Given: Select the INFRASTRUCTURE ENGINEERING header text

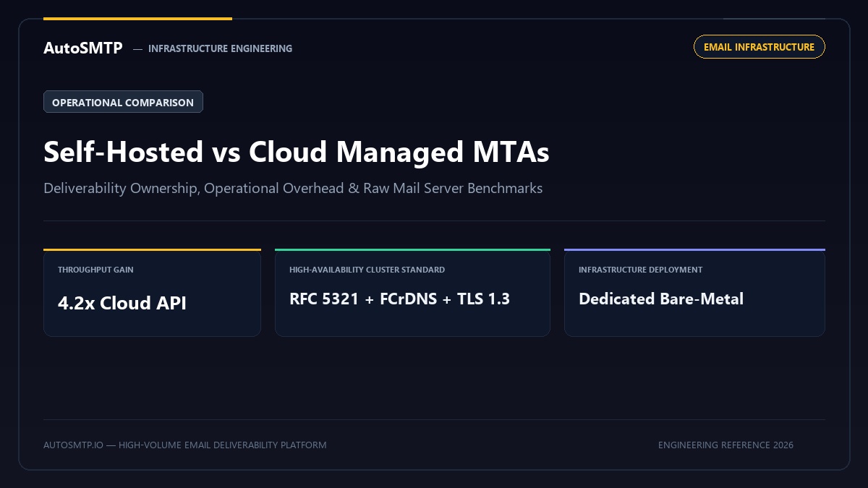Looking at the screenshot, I should click(x=220, y=48).
